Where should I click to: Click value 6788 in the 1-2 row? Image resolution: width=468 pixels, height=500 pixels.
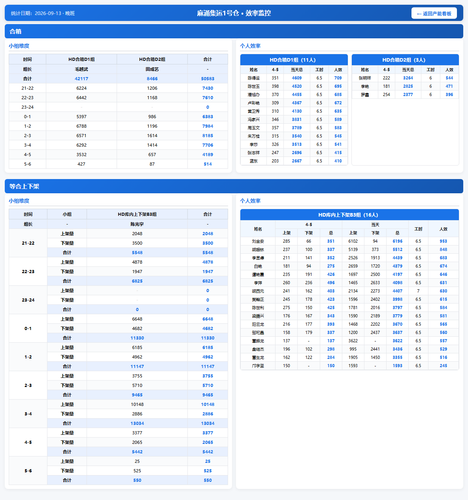click(x=81, y=126)
